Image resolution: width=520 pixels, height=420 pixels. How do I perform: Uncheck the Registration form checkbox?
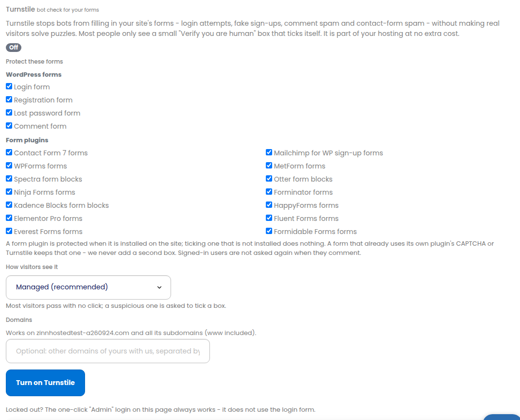coord(9,100)
